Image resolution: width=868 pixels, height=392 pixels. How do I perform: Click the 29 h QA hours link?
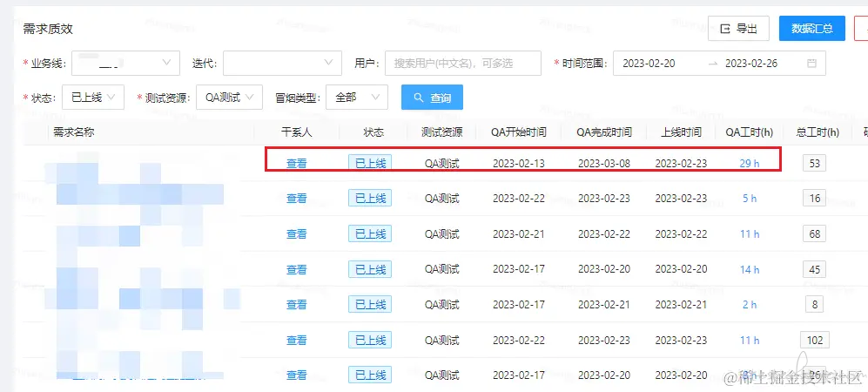(x=750, y=164)
